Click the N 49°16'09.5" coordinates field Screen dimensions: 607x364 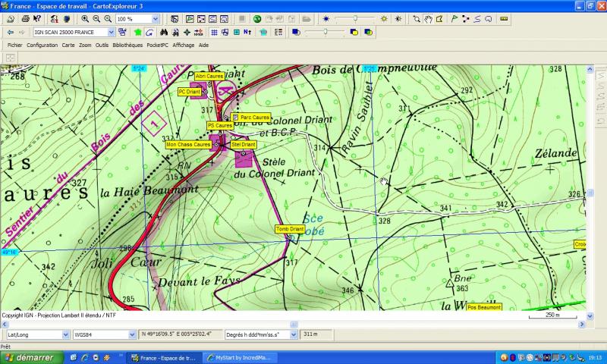pyautogui.click(x=181, y=334)
